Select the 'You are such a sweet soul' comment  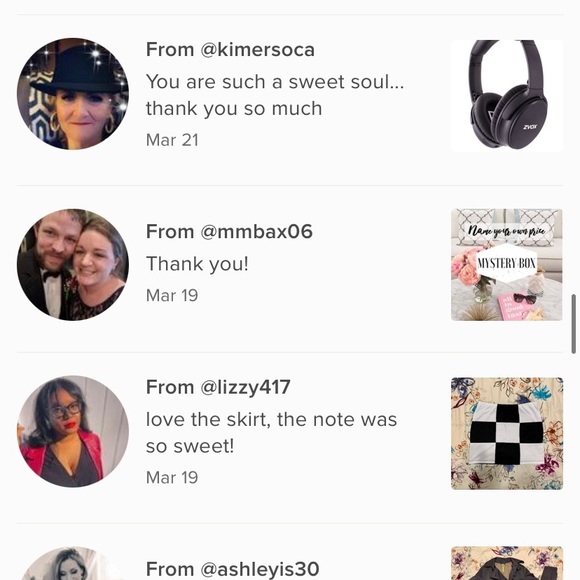pyautogui.click(x=275, y=95)
